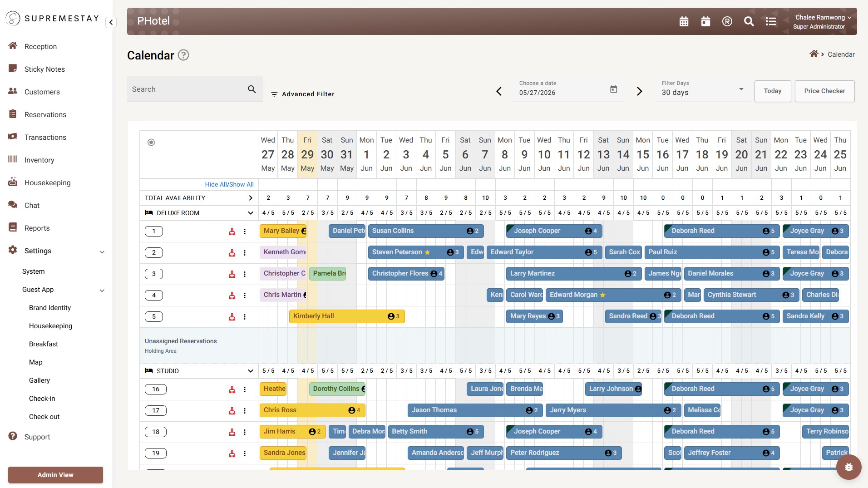Image resolution: width=868 pixels, height=488 pixels.
Task: Click the home breadcrumb icon
Action: click(x=814, y=54)
